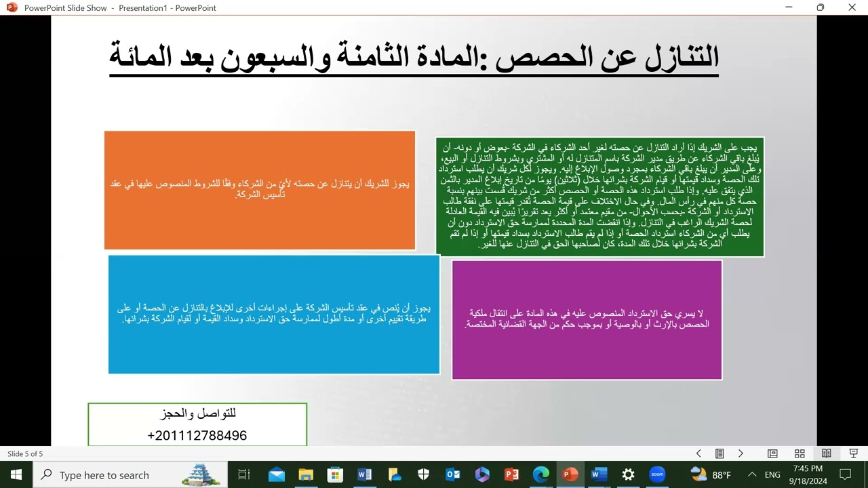Click the 'Slide 5 of 5' indicator

[25, 453]
